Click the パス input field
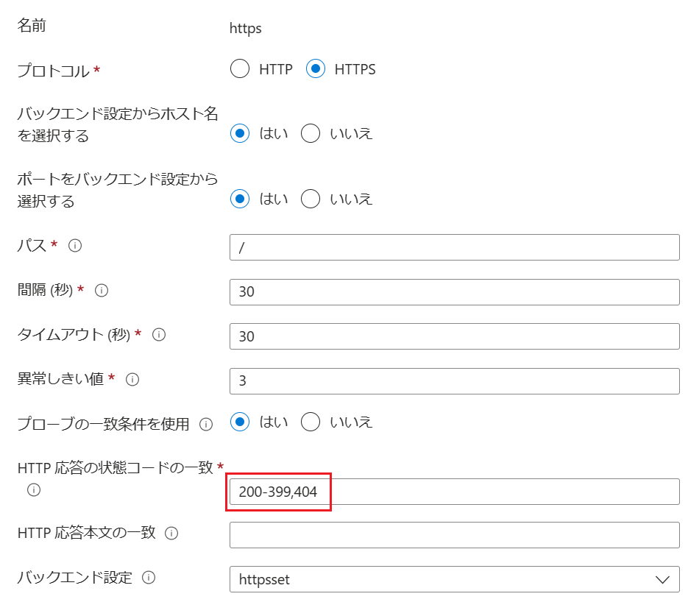 tap(455, 247)
